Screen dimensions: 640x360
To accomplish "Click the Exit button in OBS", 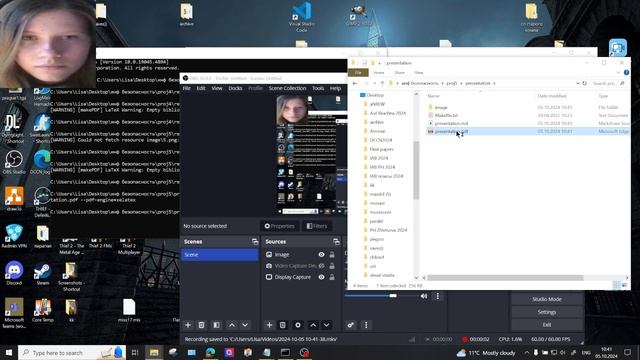I will click(x=547, y=325).
